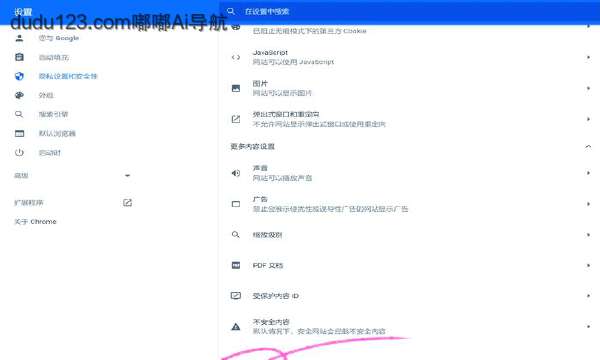Click the speaker sound icon
600x360 pixels.
pyautogui.click(x=236, y=173)
